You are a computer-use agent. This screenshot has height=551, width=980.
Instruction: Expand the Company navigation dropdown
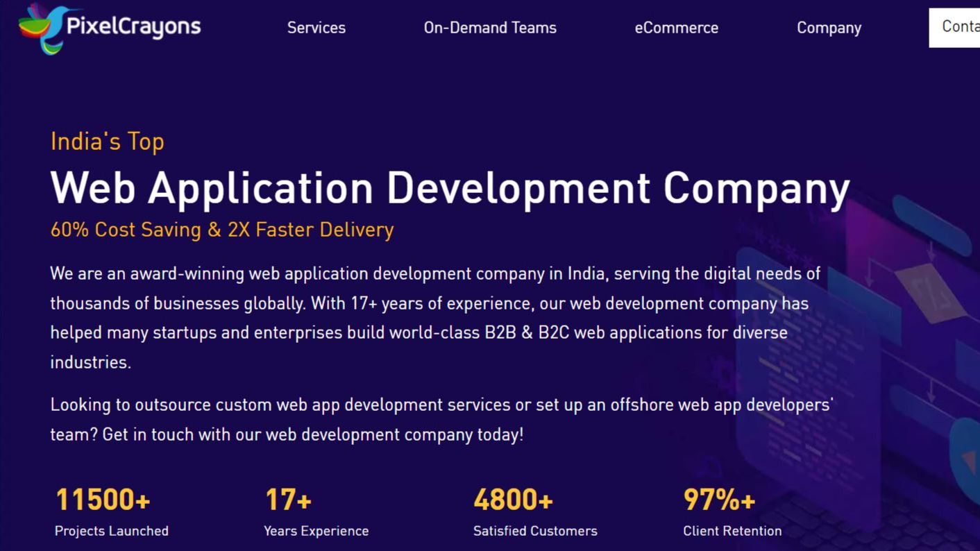point(829,28)
